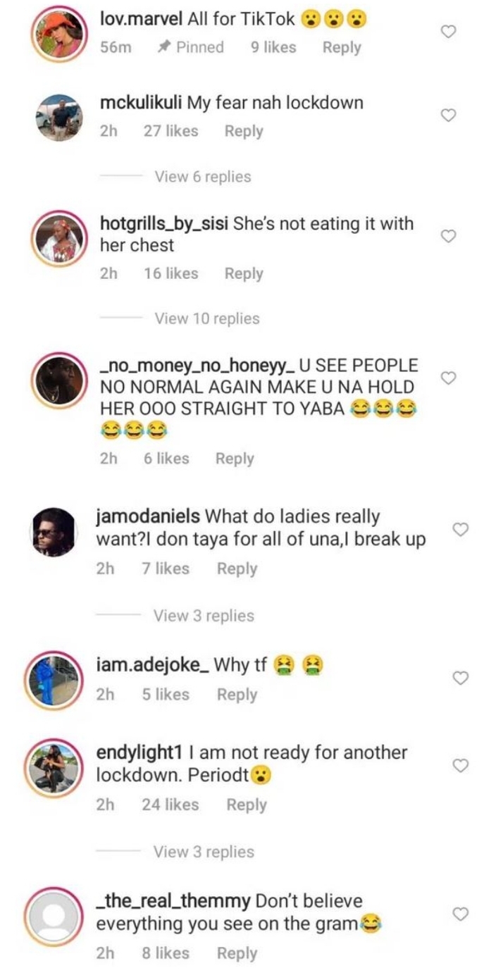Image resolution: width=496 pixels, height=980 pixels.
Task: Reply to iam.adejoke_'s comment
Action: click(x=237, y=695)
